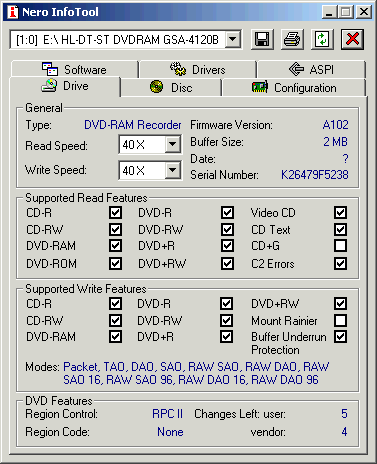Toggle the CD Text checkbox
The height and width of the screenshot is (464, 377).
(340, 229)
